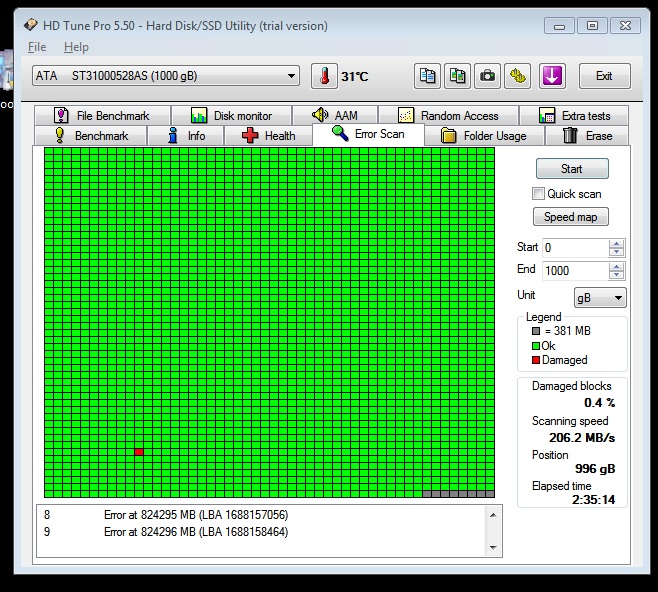Click the 996 gB position value
Screen dimensions: 658x592
(595, 469)
